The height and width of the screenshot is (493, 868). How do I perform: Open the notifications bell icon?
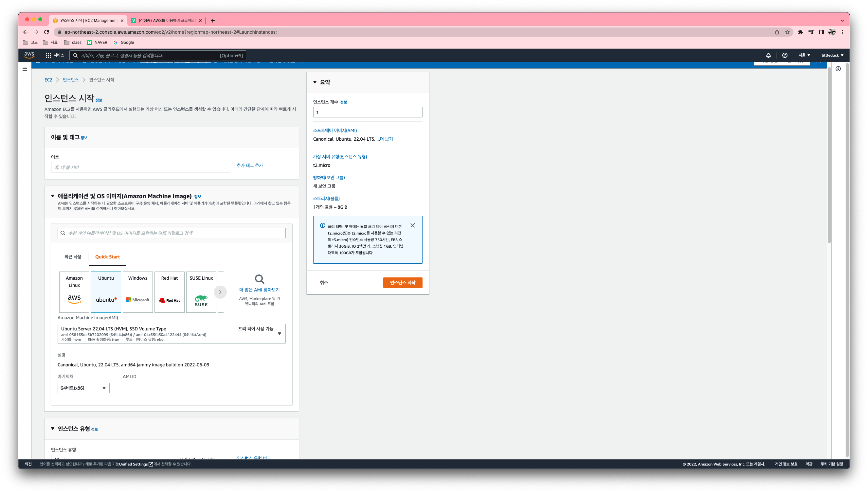[x=768, y=55]
